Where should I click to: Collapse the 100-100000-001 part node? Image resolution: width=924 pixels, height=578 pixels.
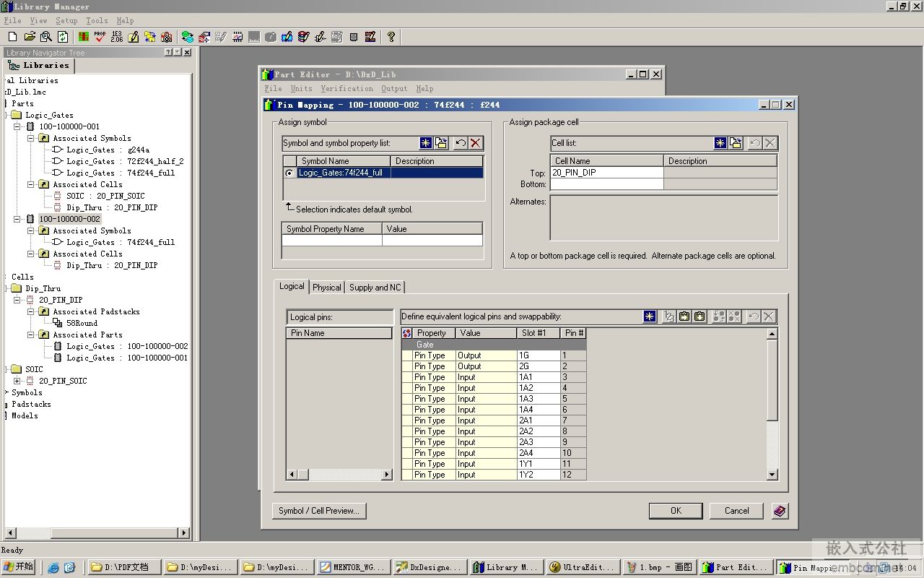[x=17, y=126]
